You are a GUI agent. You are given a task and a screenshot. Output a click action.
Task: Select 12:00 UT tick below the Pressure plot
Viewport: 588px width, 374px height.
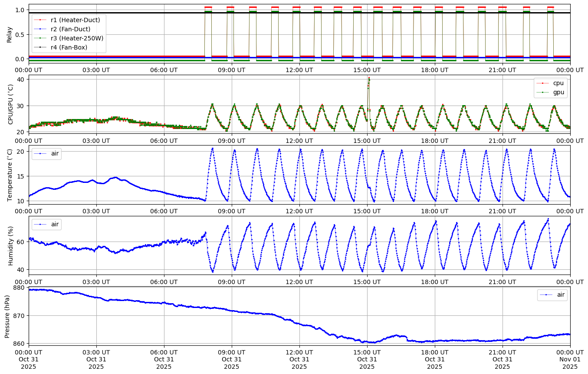299,351
